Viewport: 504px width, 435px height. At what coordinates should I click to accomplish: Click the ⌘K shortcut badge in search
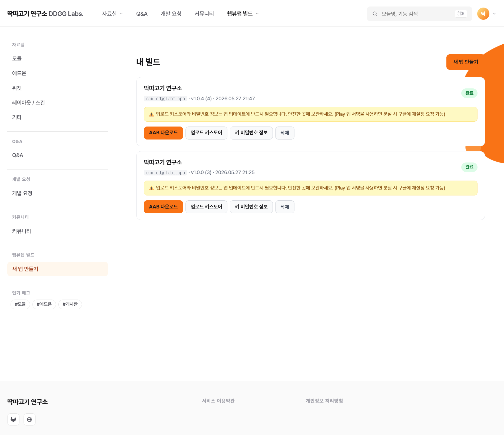(461, 14)
